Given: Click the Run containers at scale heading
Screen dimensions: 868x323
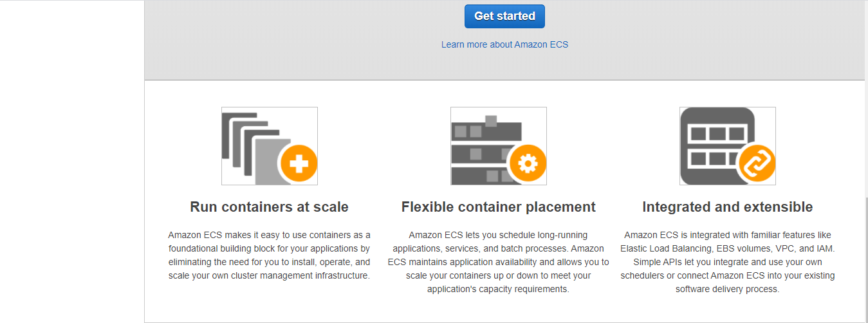Looking at the screenshot, I should tap(270, 207).
